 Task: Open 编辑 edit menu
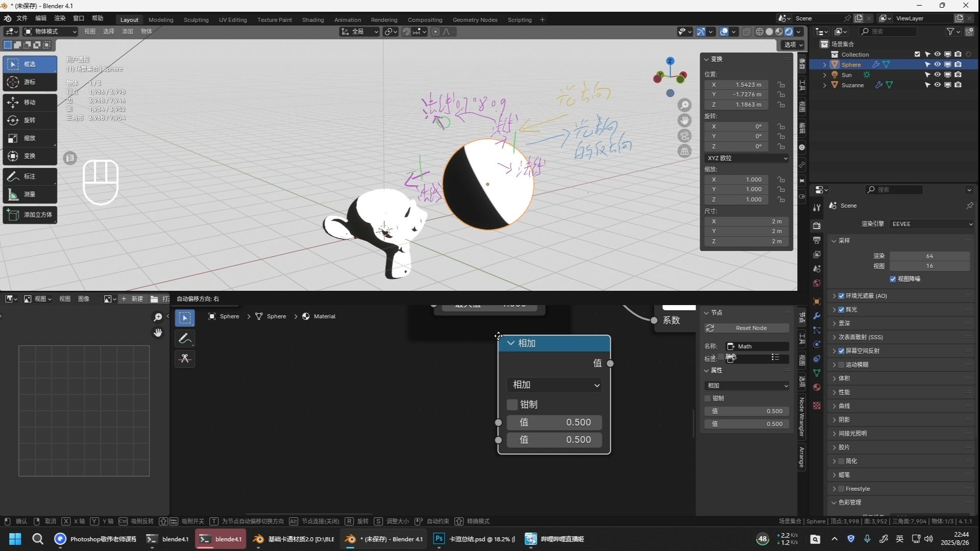tap(41, 18)
